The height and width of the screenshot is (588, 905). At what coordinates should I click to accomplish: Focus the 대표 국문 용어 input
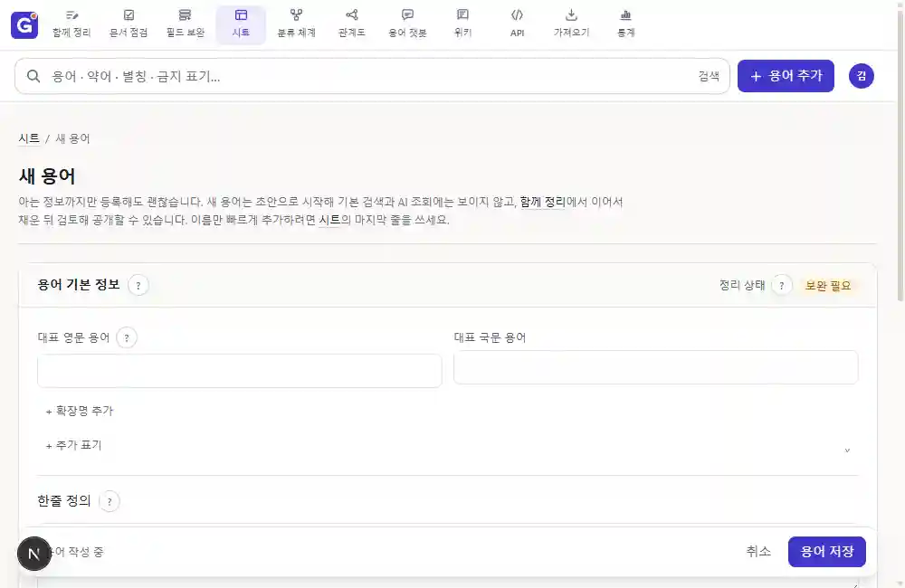(655, 367)
